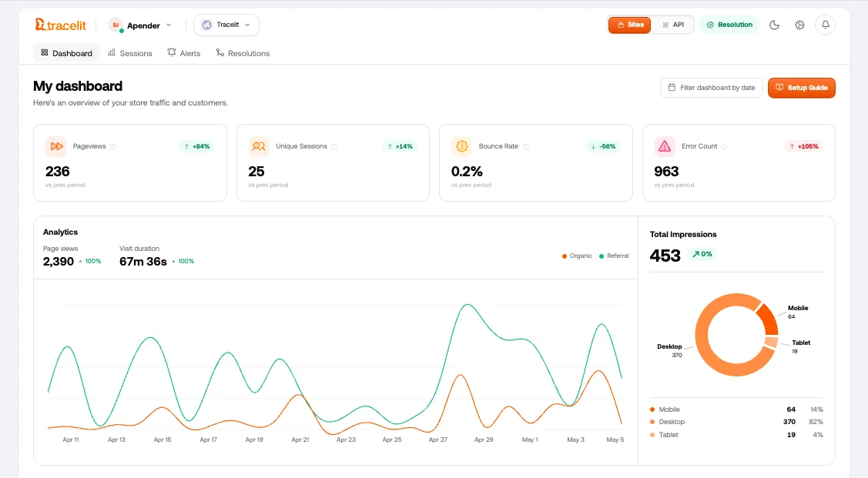Click the Error Count value 963
This screenshot has height=478, width=868.
point(666,172)
